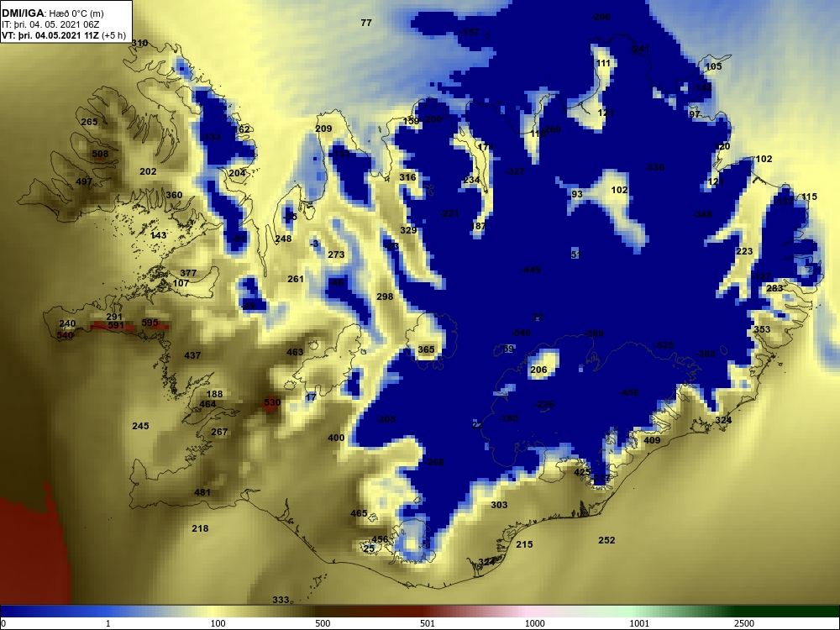Select the '530' value on the red spot

coord(272,402)
